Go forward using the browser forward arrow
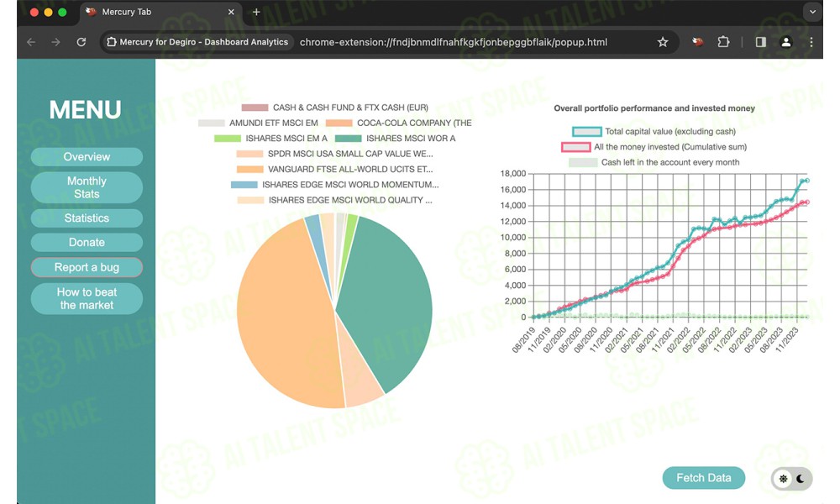 (x=55, y=42)
